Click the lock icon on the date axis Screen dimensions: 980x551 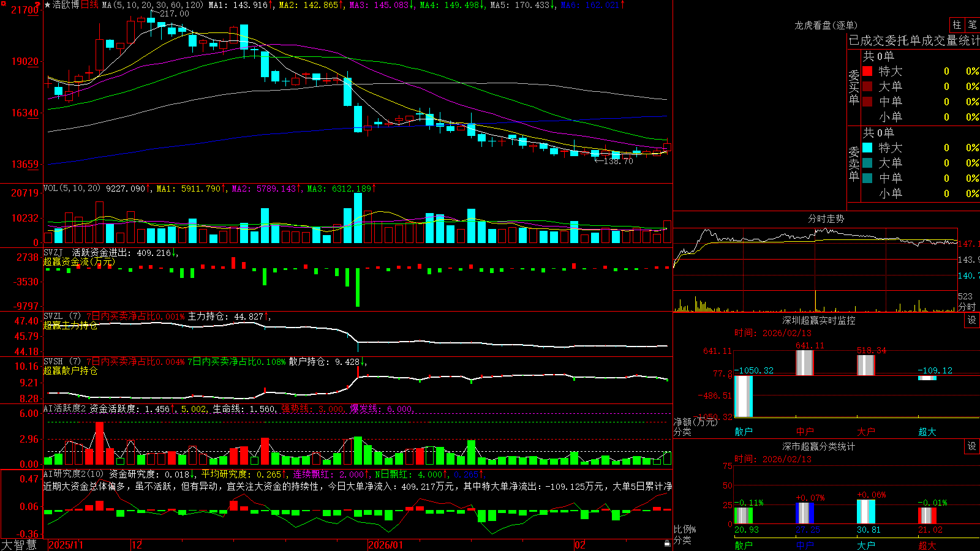pos(668,544)
